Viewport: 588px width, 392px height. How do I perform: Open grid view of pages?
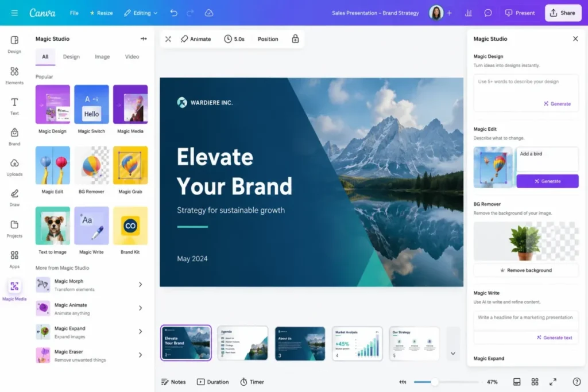535,382
